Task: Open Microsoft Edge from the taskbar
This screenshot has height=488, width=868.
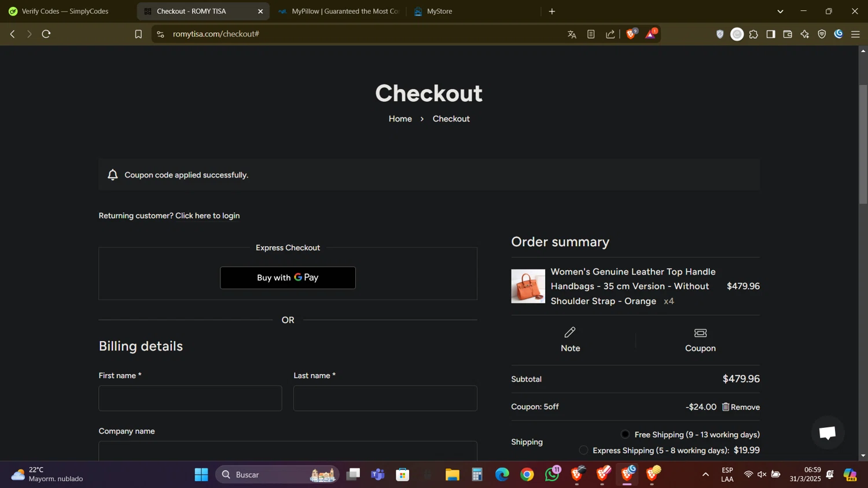Action: (x=502, y=475)
